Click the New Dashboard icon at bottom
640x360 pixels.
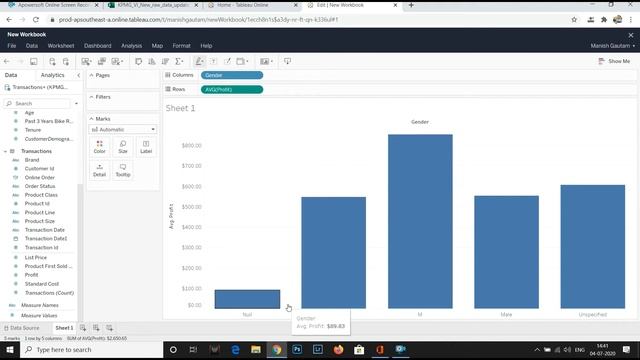pyautogui.click(x=96, y=328)
